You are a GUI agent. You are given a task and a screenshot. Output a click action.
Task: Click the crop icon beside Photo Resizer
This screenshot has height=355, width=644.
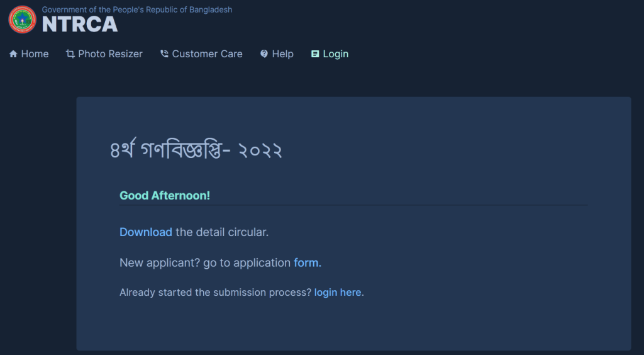pos(70,54)
